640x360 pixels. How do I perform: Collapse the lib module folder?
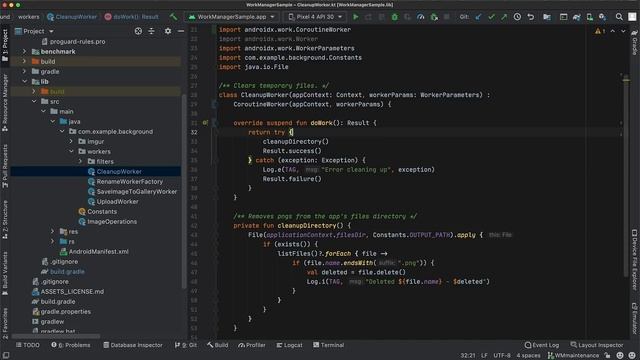[24, 81]
